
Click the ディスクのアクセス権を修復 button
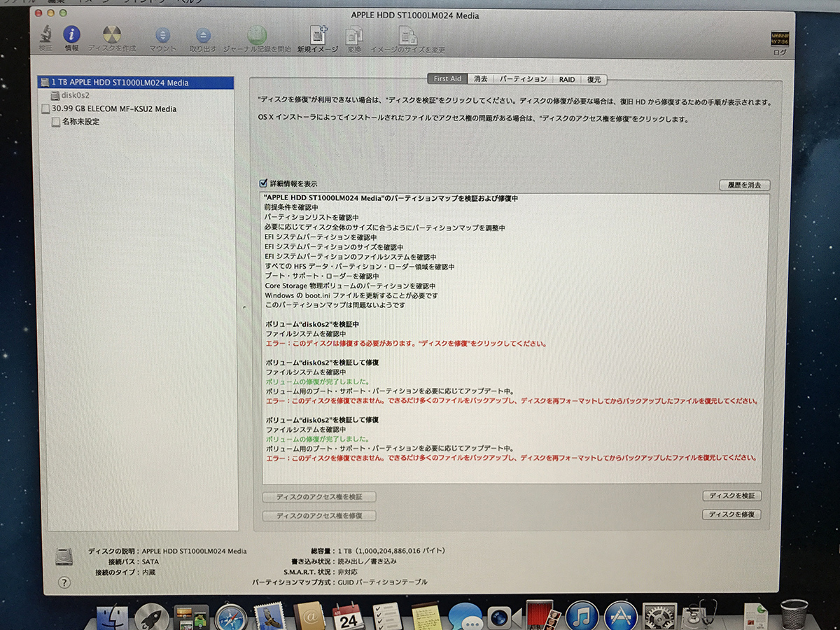319,516
